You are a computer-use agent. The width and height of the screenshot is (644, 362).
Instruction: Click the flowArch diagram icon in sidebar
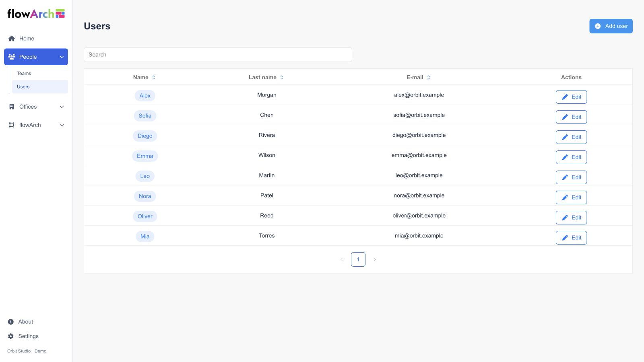(12, 125)
